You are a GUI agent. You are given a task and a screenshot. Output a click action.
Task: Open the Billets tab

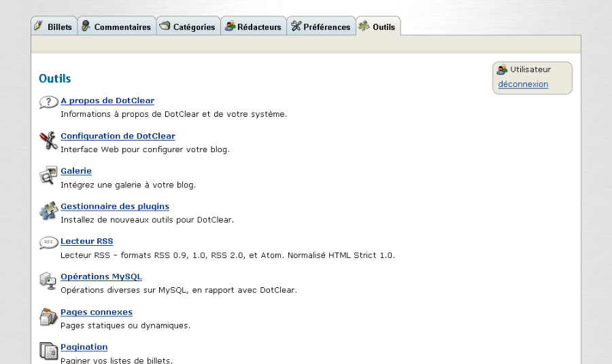(x=54, y=27)
